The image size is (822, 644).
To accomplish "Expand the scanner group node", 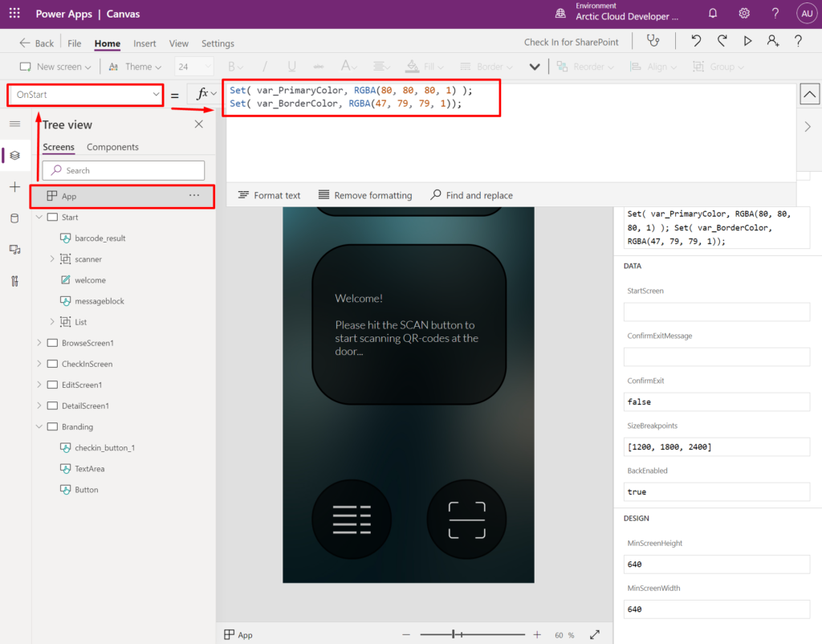I will [52, 259].
